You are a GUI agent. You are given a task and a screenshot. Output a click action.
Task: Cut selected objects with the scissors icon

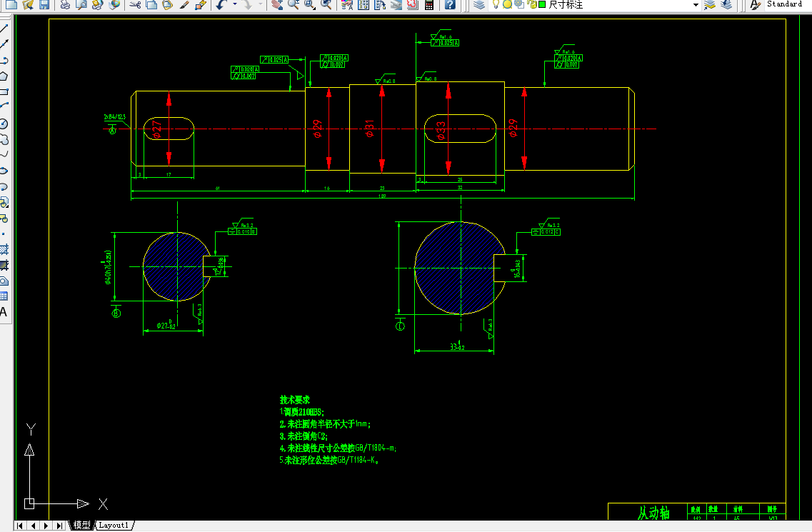click(135, 5)
